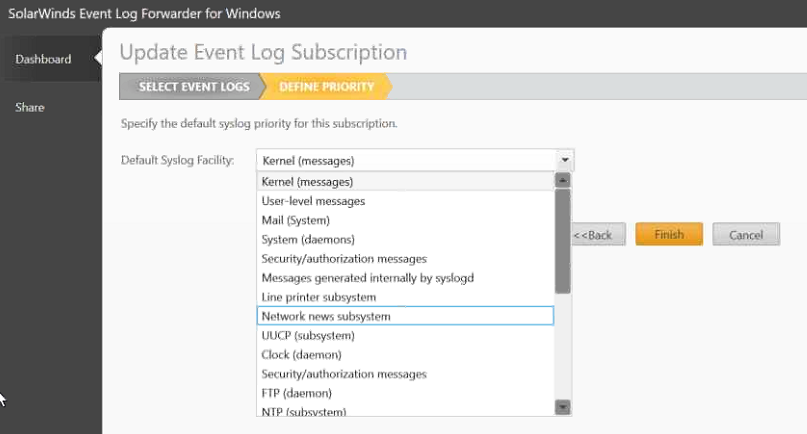Click the list scroll down arrow
This screenshot has height=434, width=807.
tap(563, 407)
